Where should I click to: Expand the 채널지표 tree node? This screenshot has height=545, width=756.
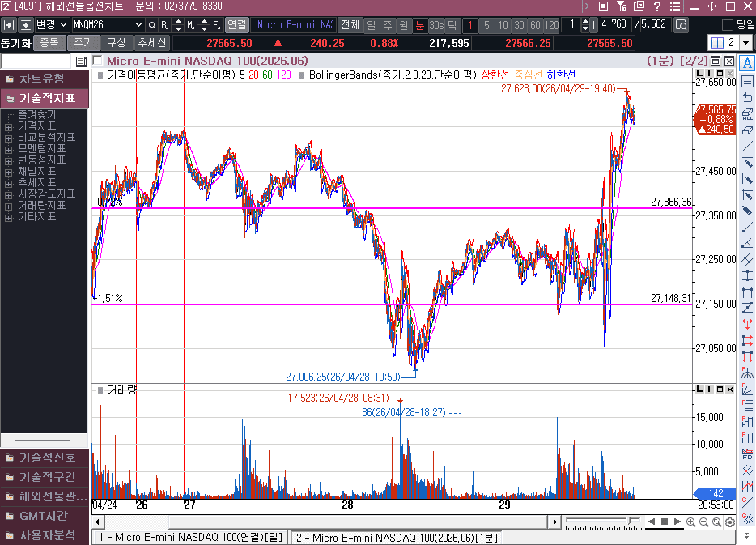click(8, 172)
